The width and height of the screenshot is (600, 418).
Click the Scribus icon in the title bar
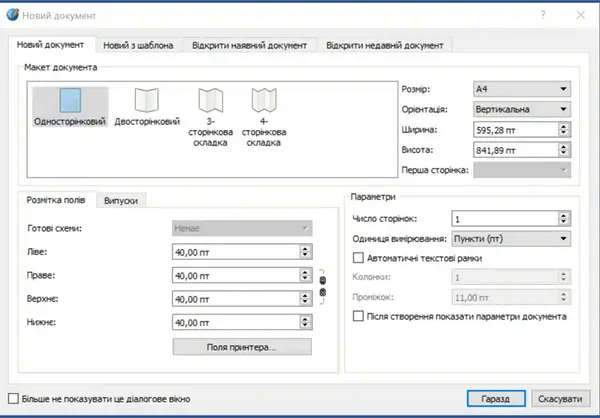pyautogui.click(x=13, y=15)
